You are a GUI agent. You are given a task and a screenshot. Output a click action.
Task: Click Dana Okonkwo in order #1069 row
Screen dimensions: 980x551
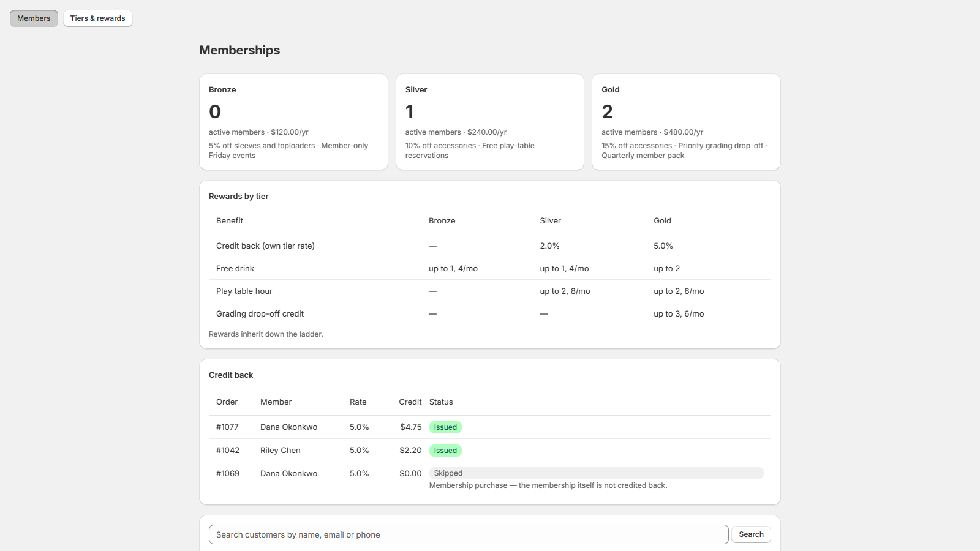(288, 473)
